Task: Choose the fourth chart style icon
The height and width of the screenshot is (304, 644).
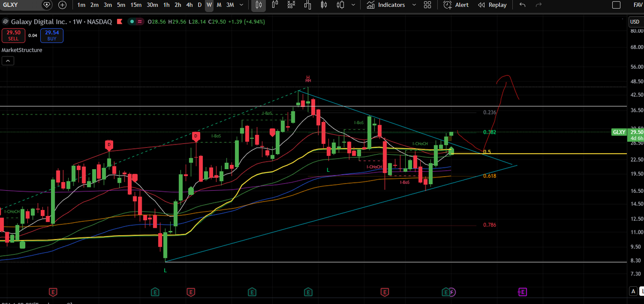Action: point(308,5)
